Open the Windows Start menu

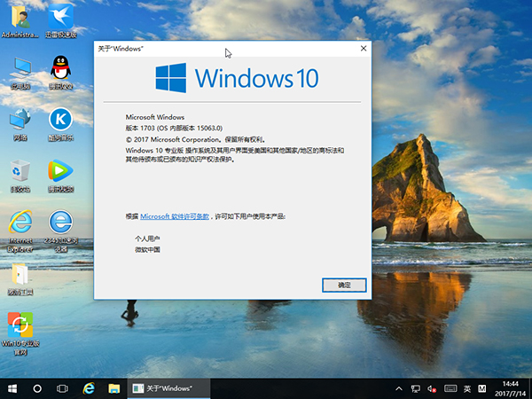click(12, 388)
